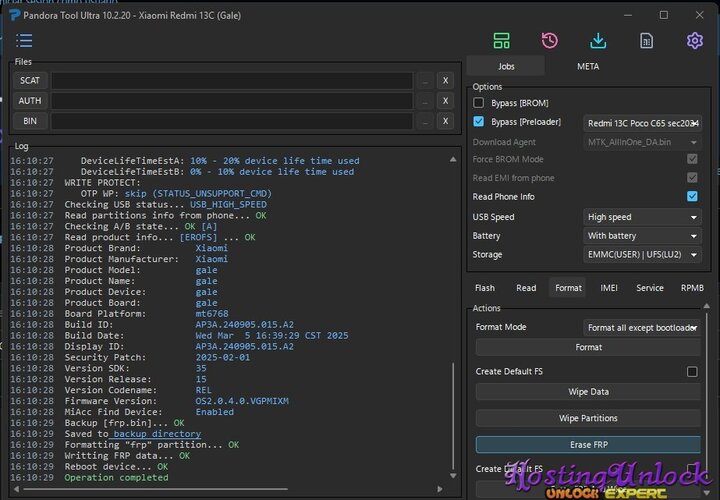Click the Actions panel vertical scrollbar
Image resolution: width=720 pixels, height=500 pixels.
point(707,390)
